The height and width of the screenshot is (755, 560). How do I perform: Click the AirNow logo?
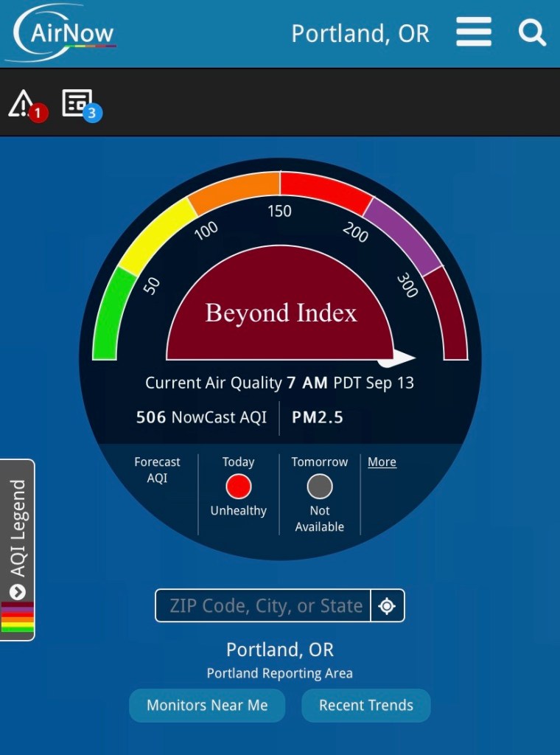click(x=62, y=34)
